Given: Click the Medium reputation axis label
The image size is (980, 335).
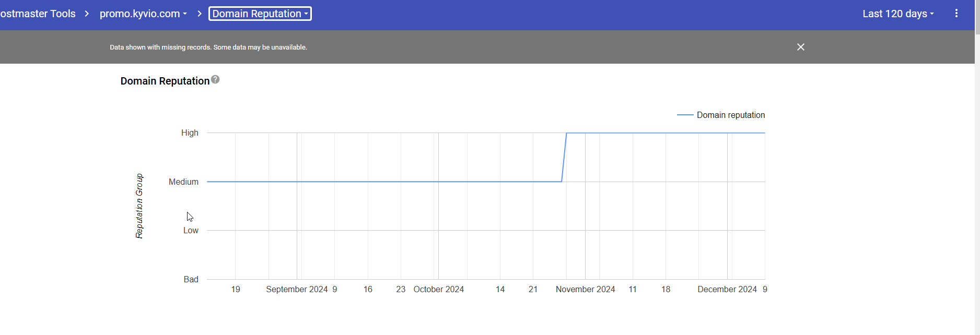Looking at the screenshot, I should point(183,182).
